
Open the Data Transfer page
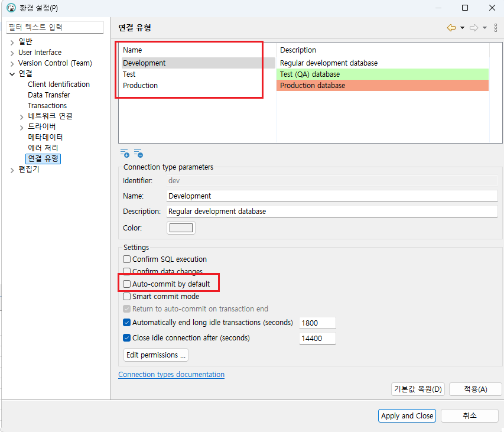[x=48, y=95]
